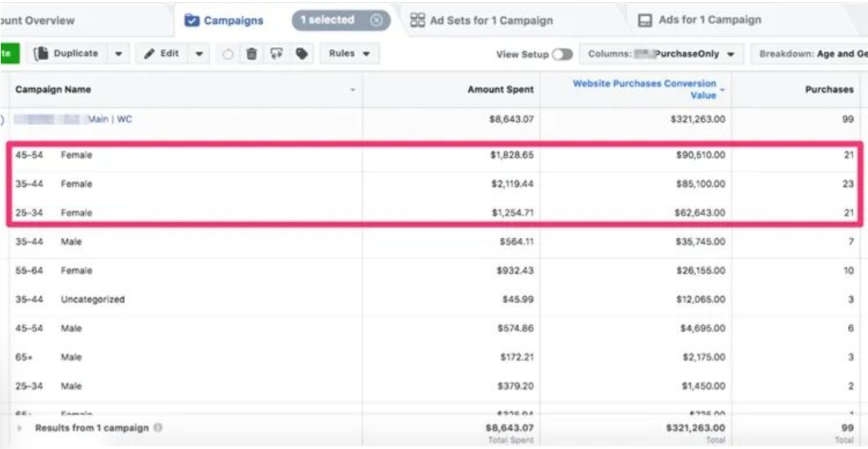Toggle the View Setup switch

pos(562,55)
